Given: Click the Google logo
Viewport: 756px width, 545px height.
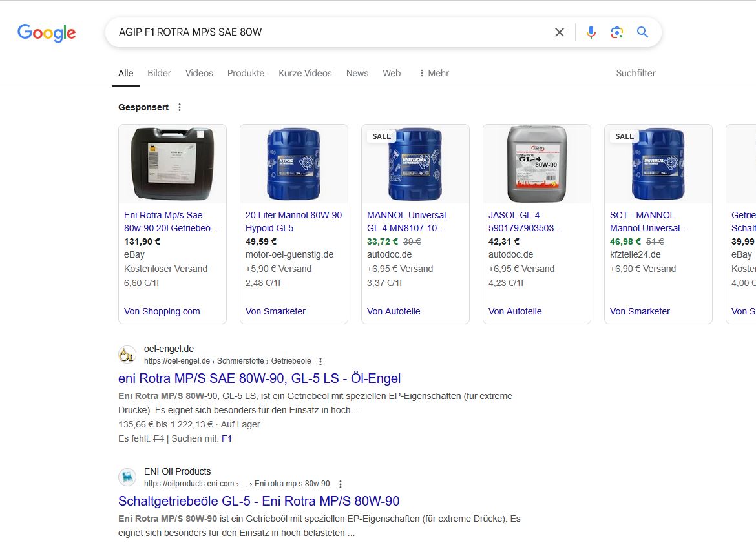Looking at the screenshot, I should point(47,32).
